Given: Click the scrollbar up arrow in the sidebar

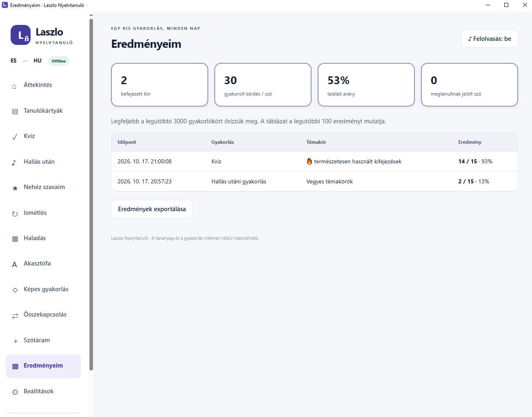Looking at the screenshot, I should [x=91, y=15].
